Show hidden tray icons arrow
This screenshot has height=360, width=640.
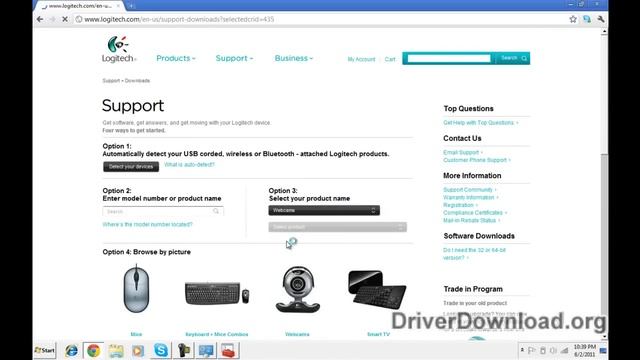click(522, 350)
